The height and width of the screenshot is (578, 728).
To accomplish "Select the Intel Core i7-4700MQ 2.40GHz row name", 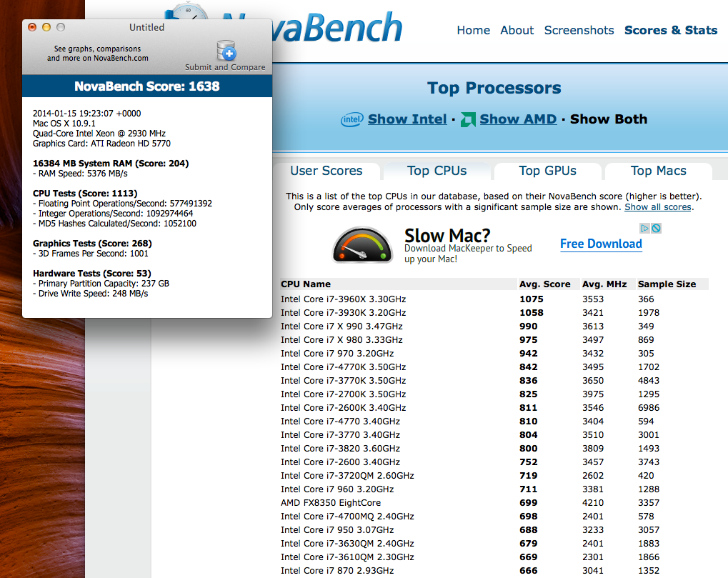I will 347,517.
